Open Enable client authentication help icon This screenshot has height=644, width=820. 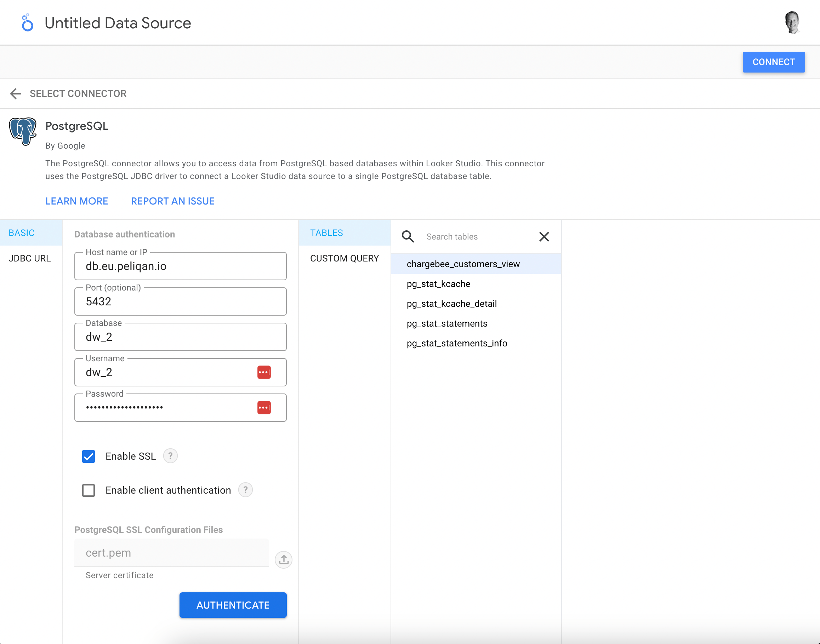pos(246,490)
